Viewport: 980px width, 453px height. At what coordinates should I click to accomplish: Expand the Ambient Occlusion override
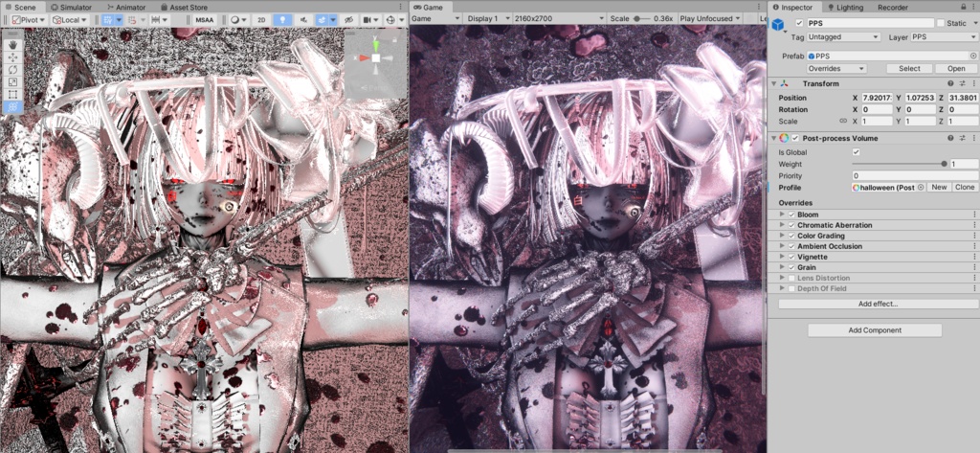click(x=782, y=246)
